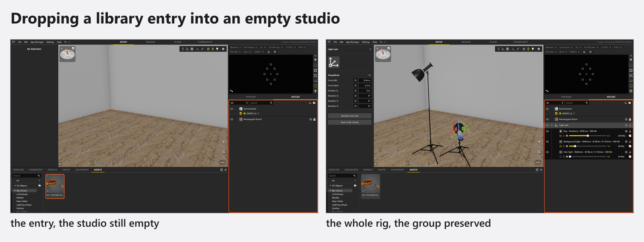
Task: Switch to the TOPVIEW tab in the right screenshot
Action: pyautogui.click(x=566, y=97)
